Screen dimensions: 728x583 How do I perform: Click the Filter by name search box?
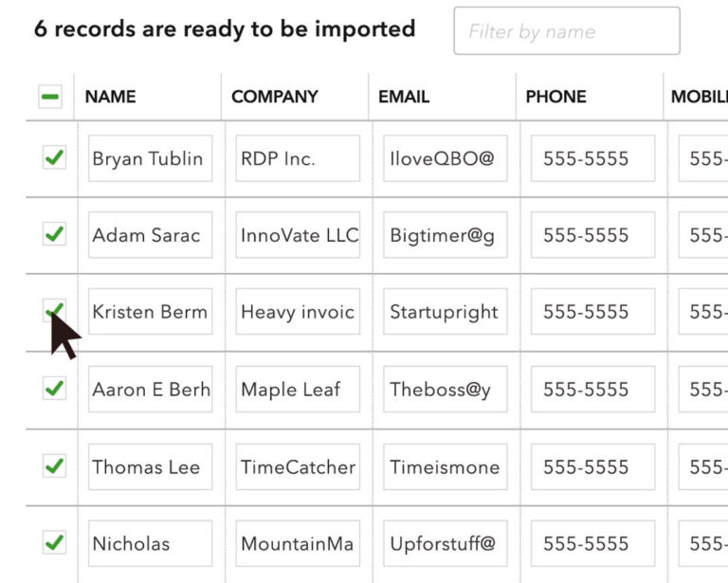coord(566,31)
